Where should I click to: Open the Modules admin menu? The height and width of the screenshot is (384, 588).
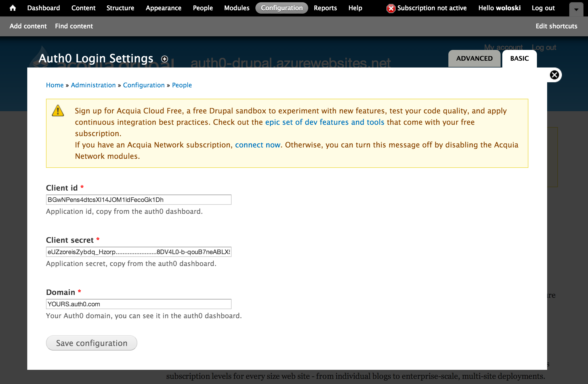237,8
